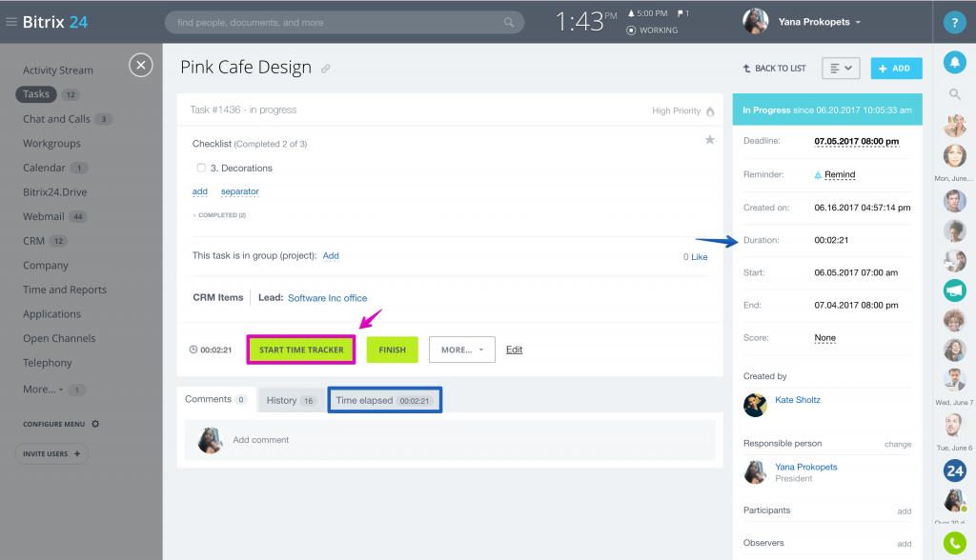
Task: Click the Like link
Action: [x=699, y=257]
